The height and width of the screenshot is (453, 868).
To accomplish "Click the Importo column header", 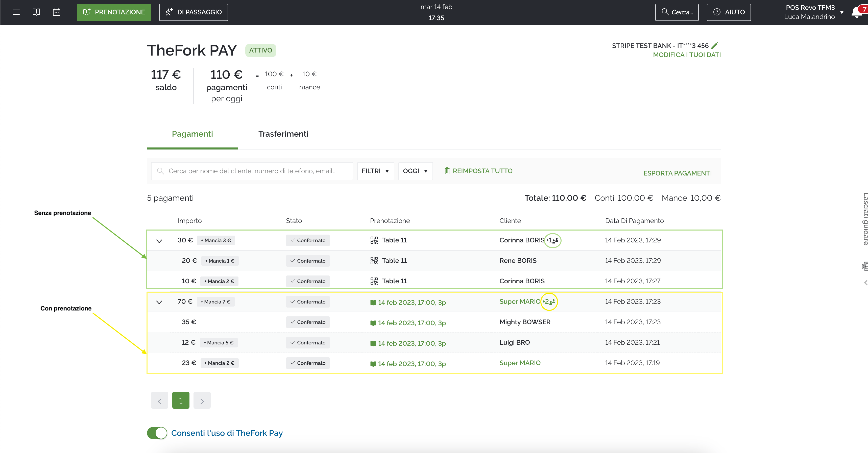I will (x=190, y=221).
